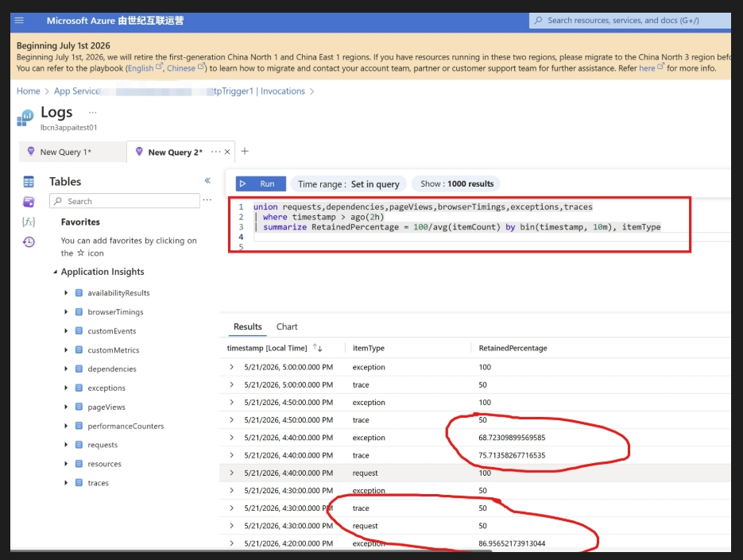Click the App Service breadcrumb link

tap(77, 91)
